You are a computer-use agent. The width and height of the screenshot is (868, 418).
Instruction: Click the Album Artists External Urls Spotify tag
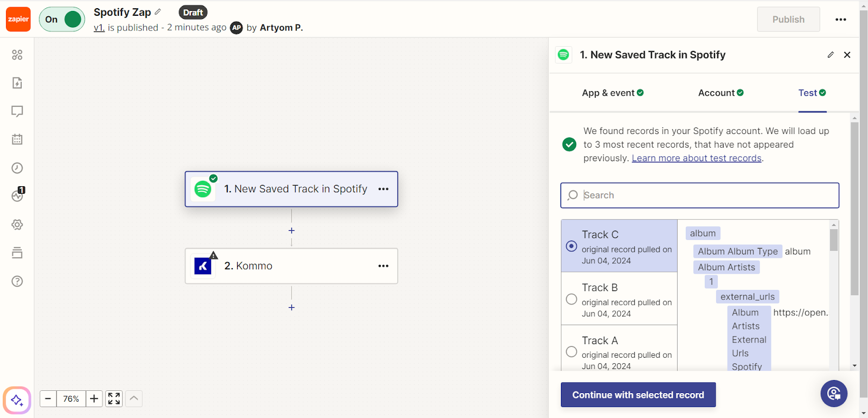pyautogui.click(x=749, y=339)
